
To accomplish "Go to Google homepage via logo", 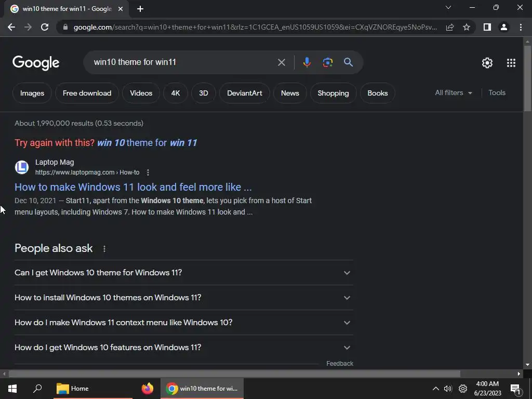I will pos(36,63).
